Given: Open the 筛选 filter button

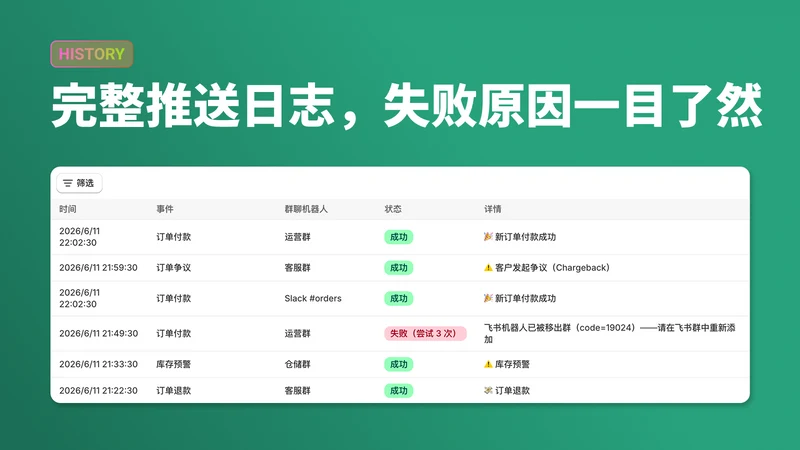Looking at the screenshot, I should point(79,183).
